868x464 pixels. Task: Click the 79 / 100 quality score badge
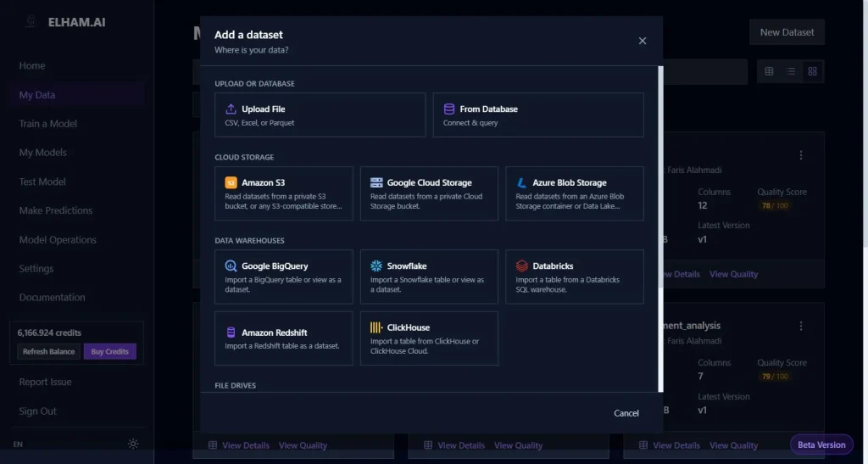(x=775, y=377)
